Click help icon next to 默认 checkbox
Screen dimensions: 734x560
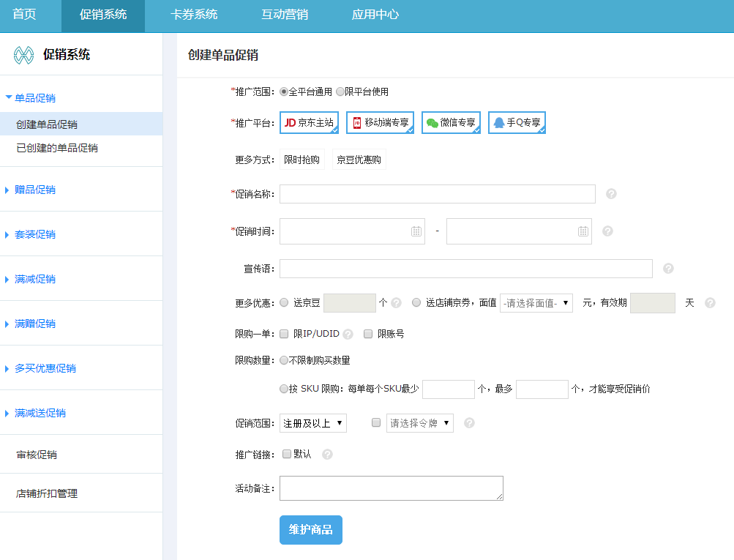[x=327, y=455]
